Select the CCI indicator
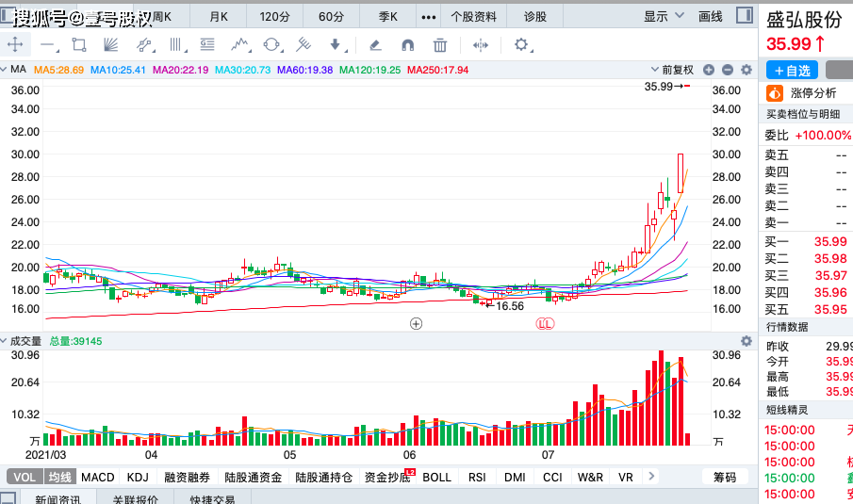Screen dimensions: 853x504 552,477
